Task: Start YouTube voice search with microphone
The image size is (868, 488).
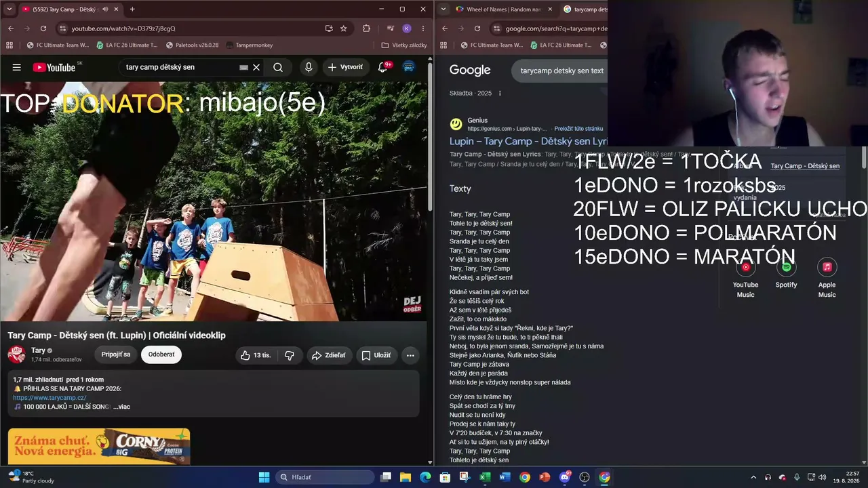Action: tap(309, 67)
